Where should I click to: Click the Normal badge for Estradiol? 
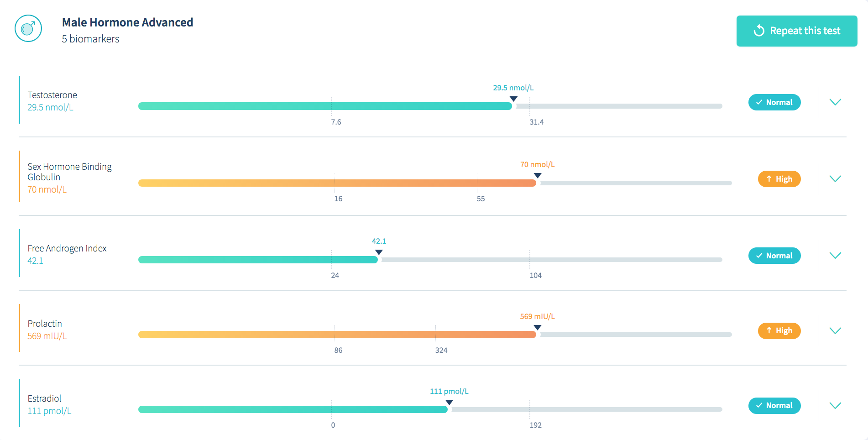774,406
